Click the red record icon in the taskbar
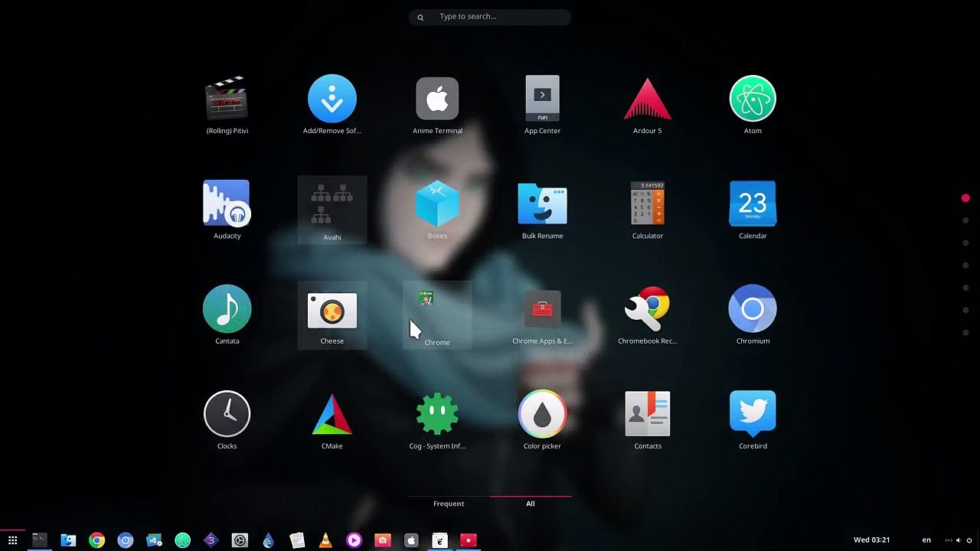This screenshot has height=551, width=980. pyautogui.click(x=469, y=540)
